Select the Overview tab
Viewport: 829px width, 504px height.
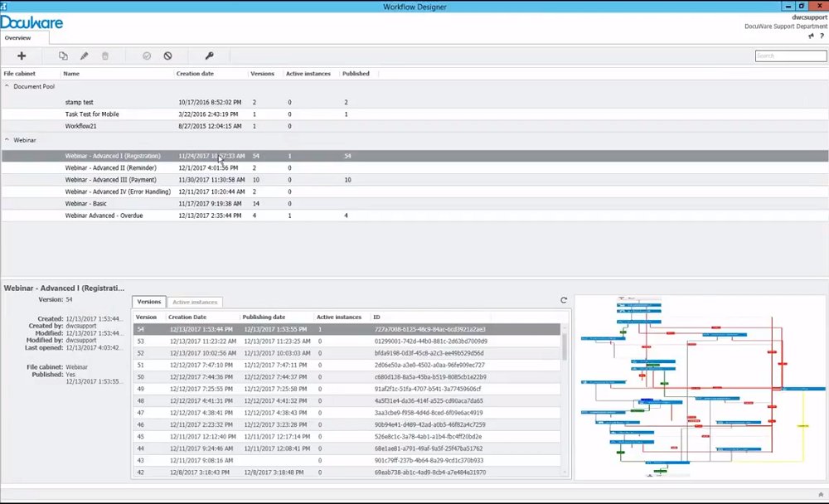(17, 38)
